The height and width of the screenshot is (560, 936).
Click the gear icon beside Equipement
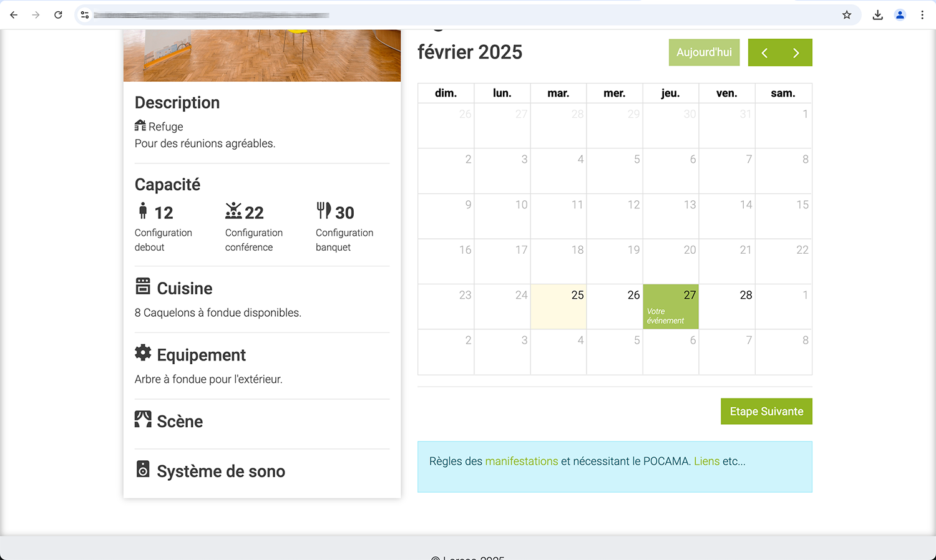click(x=143, y=353)
